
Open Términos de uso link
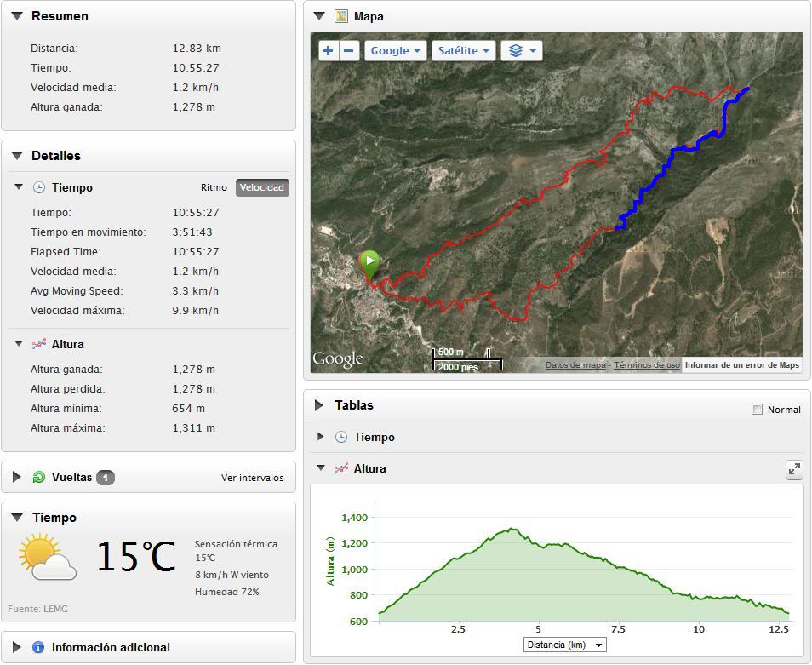point(647,364)
